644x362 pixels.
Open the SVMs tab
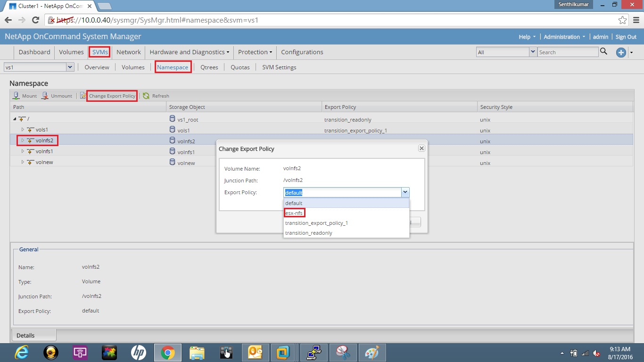99,52
